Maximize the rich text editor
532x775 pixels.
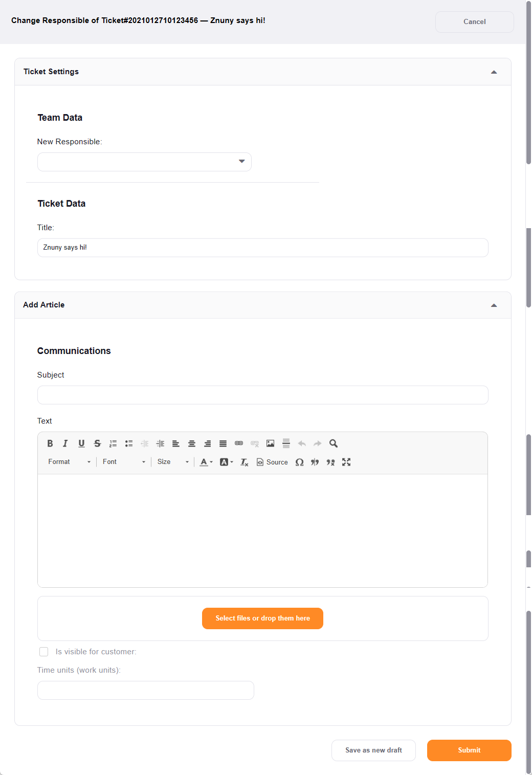coord(346,462)
